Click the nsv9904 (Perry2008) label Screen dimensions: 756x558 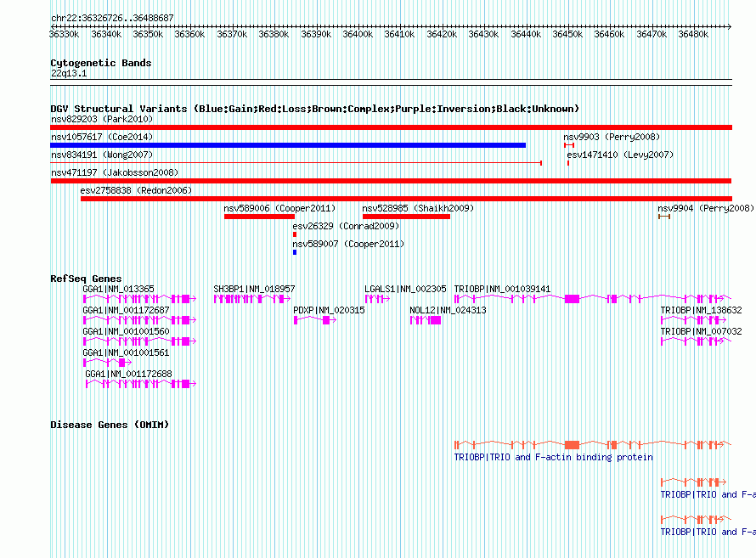coord(706,208)
